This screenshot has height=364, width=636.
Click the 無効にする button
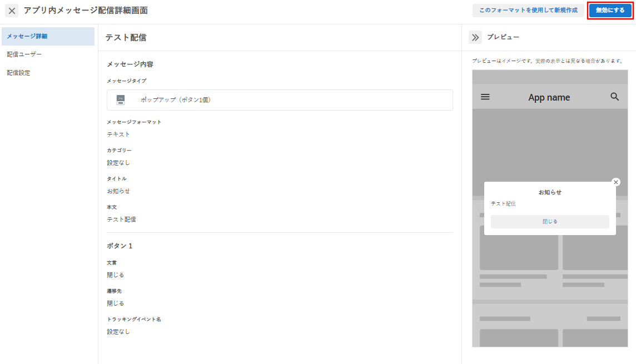click(x=610, y=10)
